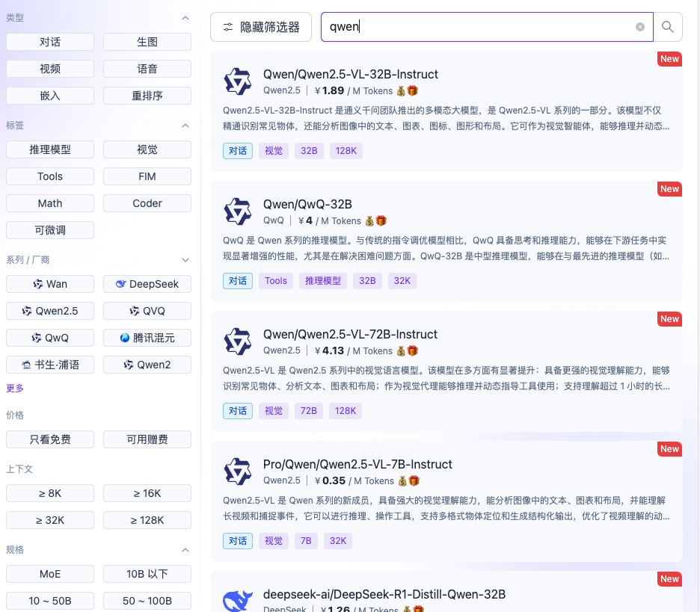This screenshot has width=700, height=612.
Task: Toggle the 生图 type filter
Action: pos(147,42)
